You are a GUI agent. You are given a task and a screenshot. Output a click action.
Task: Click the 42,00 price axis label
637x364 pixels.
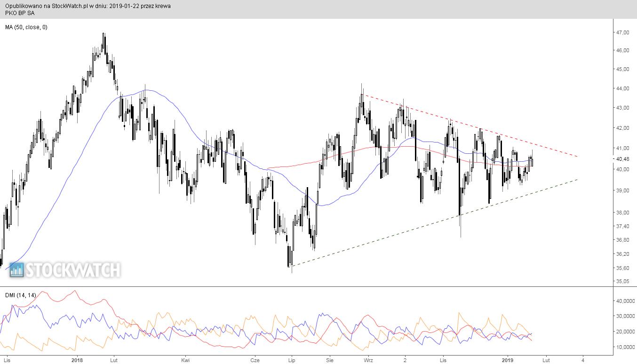point(622,128)
